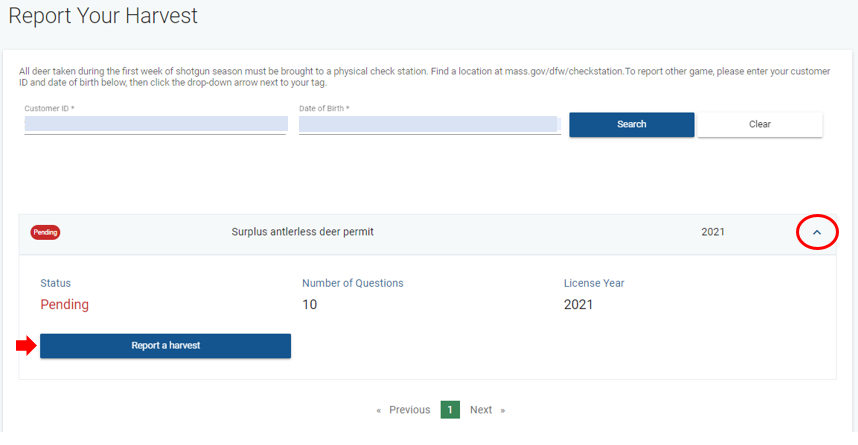
Task: Click the red arrow beside Report a harvest
Action: pos(26,346)
